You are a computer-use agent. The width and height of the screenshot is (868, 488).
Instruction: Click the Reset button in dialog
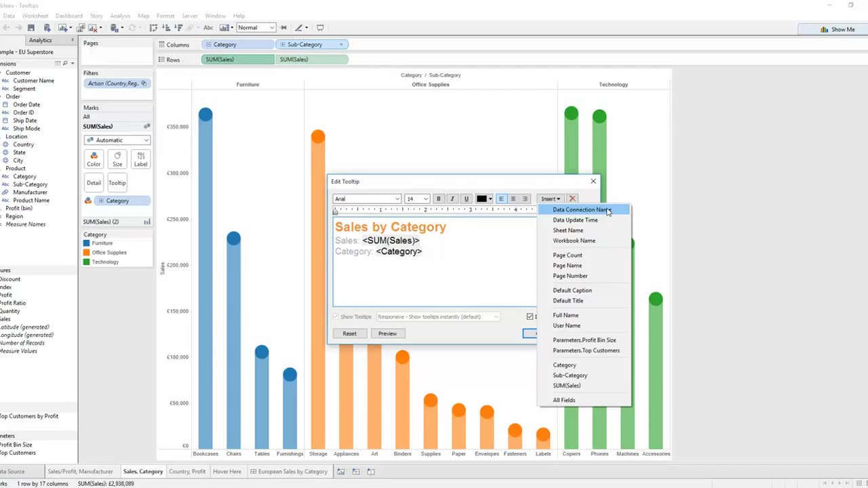tap(349, 333)
